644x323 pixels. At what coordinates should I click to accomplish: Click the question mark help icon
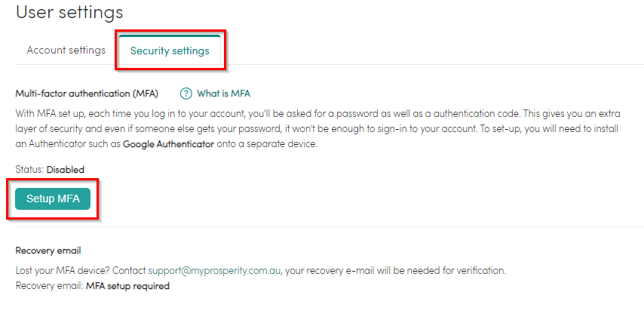pyautogui.click(x=186, y=94)
